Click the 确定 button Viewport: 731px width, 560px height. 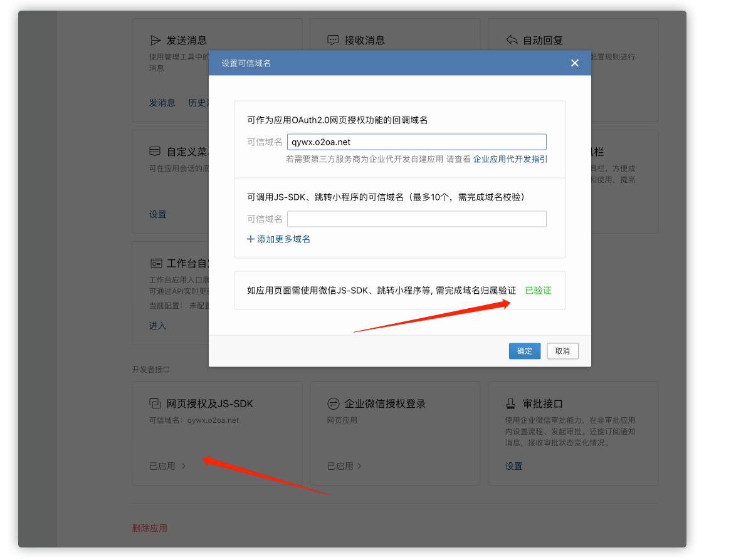[x=524, y=351]
